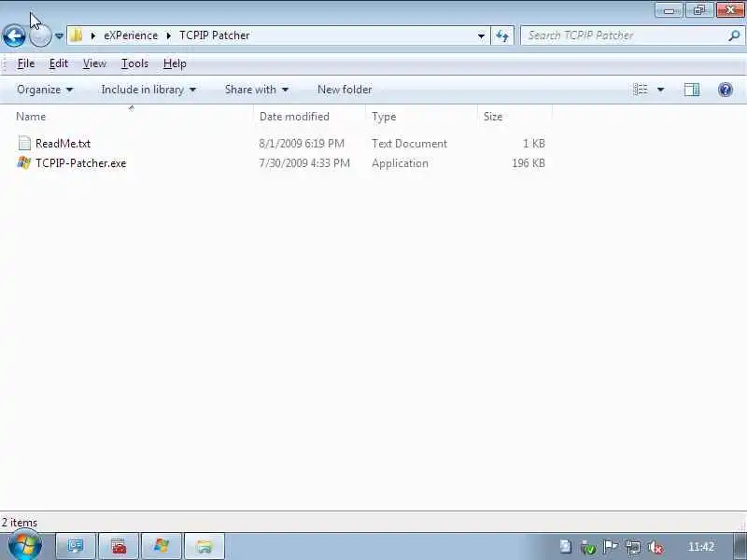Select TCPIP-Patcher.exe file name
Screen dimensions: 747x560
(81, 163)
